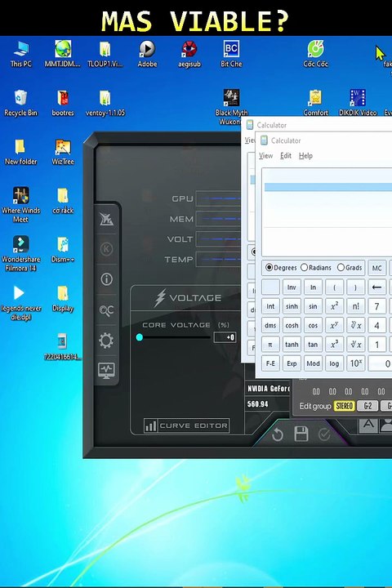Reset settings with the circular arrow icon
Viewport: 392px width, 588px height.
(278, 434)
